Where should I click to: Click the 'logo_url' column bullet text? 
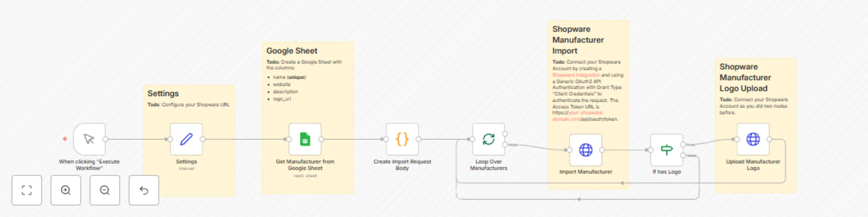(282, 99)
